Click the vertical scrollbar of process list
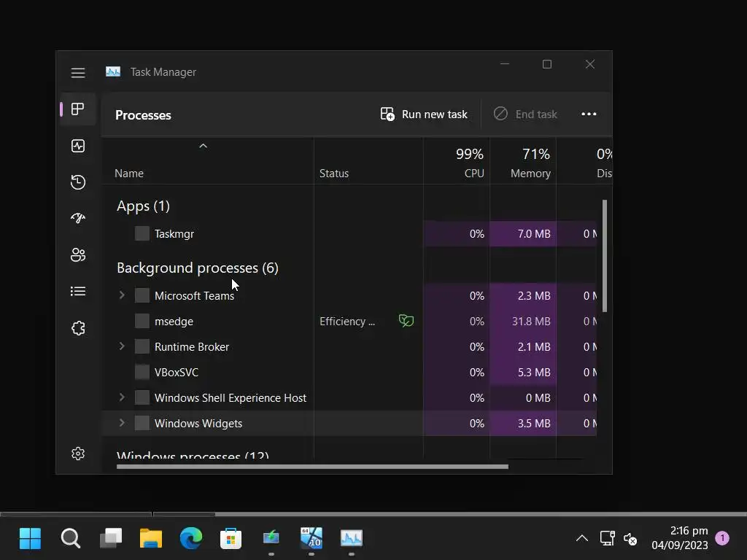Image resolution: width=747 pixels, height=560 pixels. pos(605,256)
